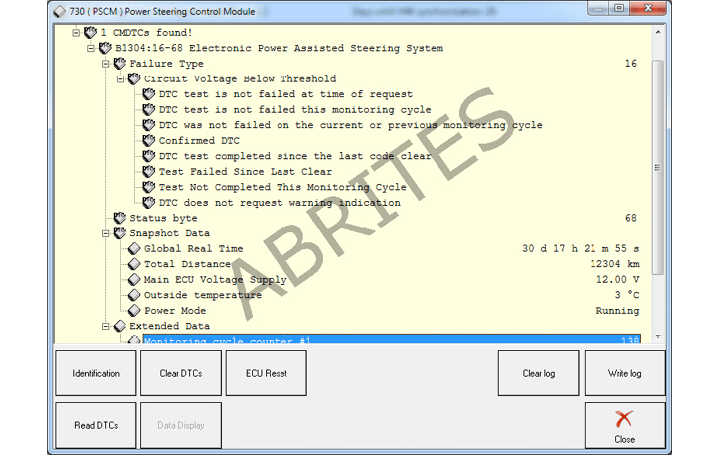Click the Status byte row icon
Viewport: 719px width, 455px height.
120,218
